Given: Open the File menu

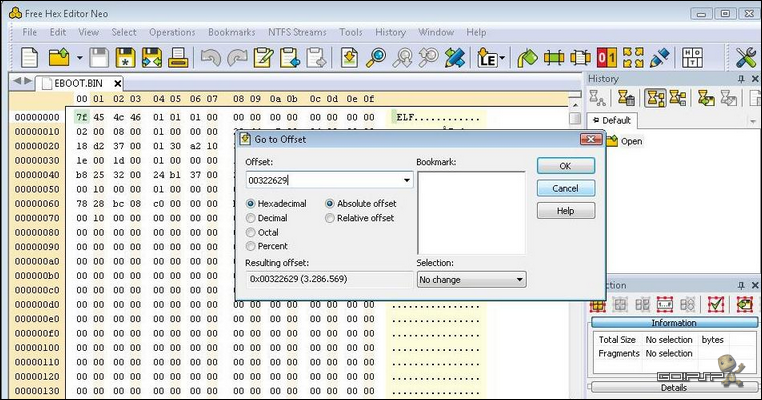Looking at the screenshot, I should click(30, 32).
